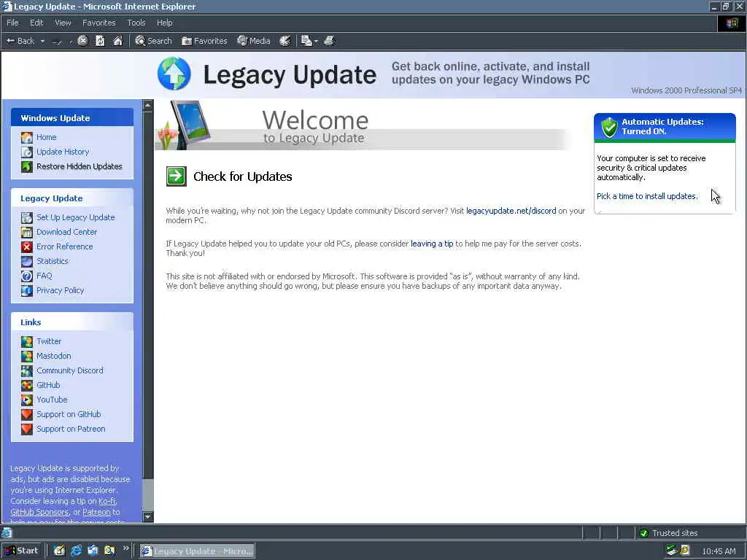Viewport: 747px width, 560px height.
Task: Click the YouTube sidebar icon
Action: 27,400
